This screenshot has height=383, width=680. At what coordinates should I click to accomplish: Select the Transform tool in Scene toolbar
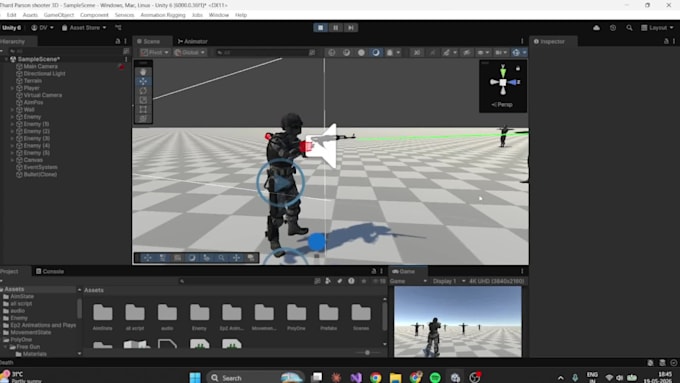pos(143,118)
